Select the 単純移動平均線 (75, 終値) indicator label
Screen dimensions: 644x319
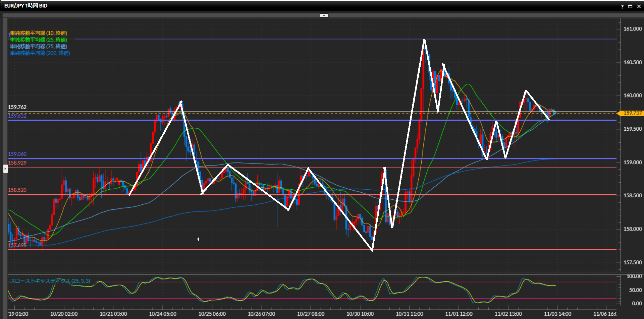click(x=39, y=46)
